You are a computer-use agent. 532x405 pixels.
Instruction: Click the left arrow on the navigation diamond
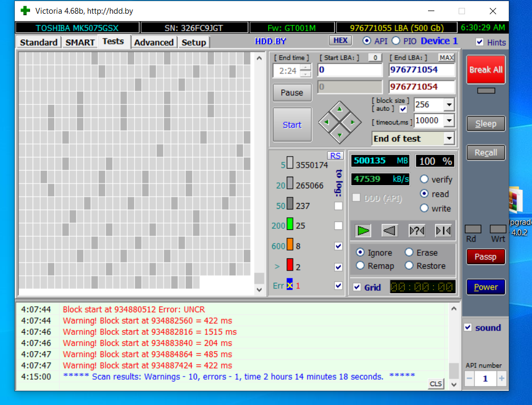[x=326, y=122]
